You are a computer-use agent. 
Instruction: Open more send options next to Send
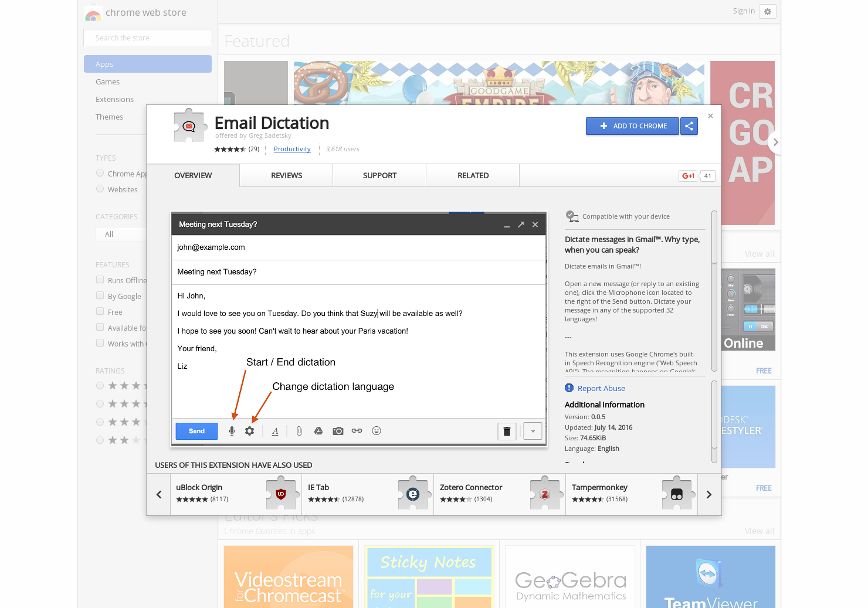tap(533, 431)
